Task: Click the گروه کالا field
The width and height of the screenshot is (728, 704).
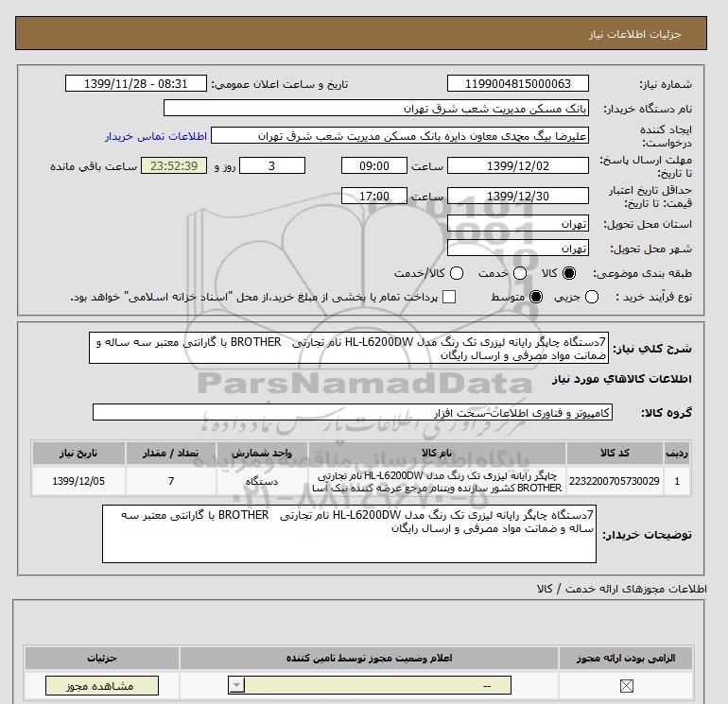Action: pos(352,413)
